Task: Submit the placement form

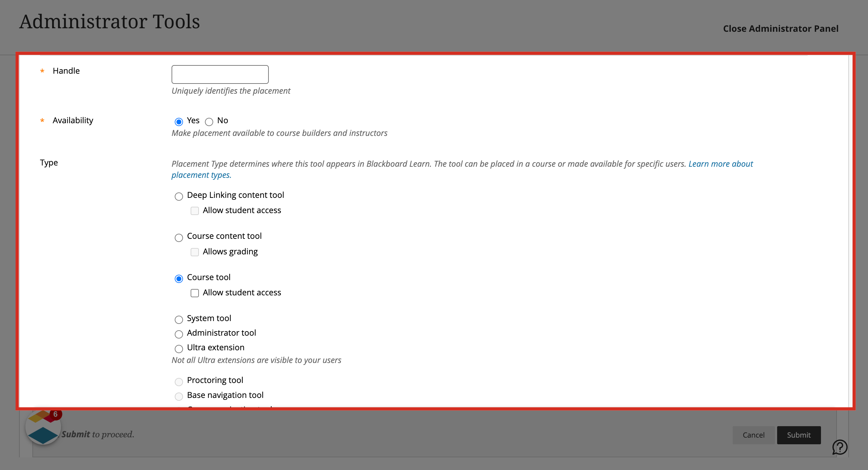Action: pyautogui.click(x=799, y=435)
